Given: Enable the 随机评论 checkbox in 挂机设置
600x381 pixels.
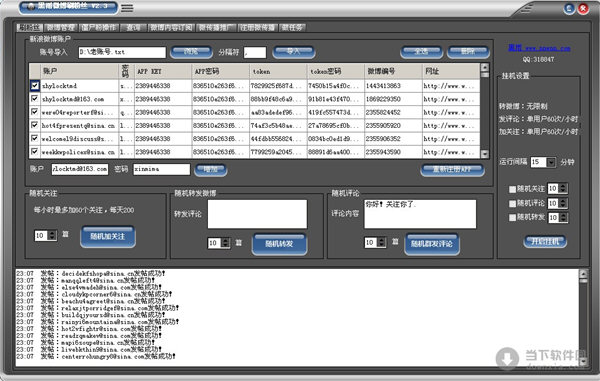Looking at the screenshot, I should tap(512, 204).
